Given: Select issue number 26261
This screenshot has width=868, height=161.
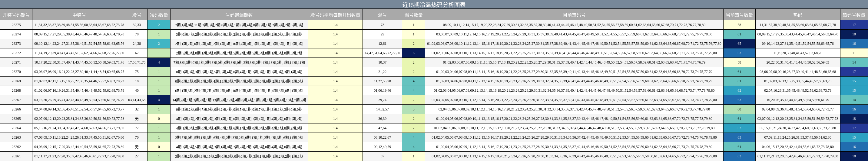Looking at the screenshot, I should (16, 156).
